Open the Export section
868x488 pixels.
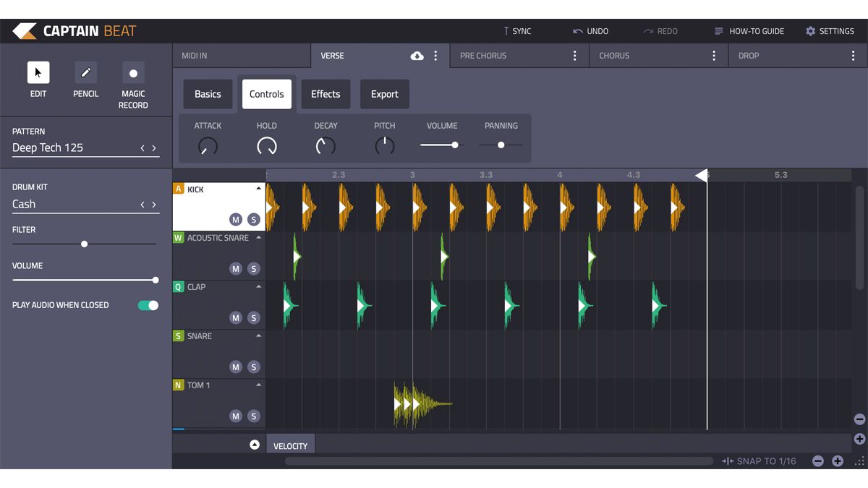[x=385, y=94]
